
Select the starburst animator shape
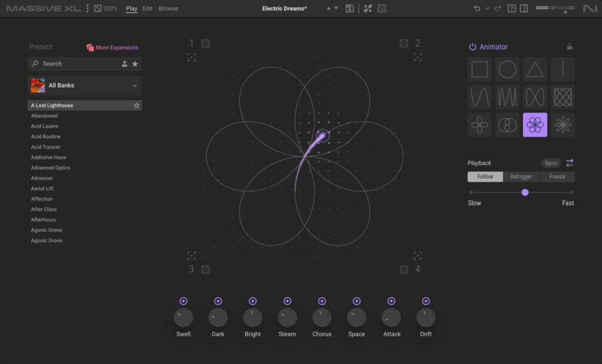pos(563,125)
